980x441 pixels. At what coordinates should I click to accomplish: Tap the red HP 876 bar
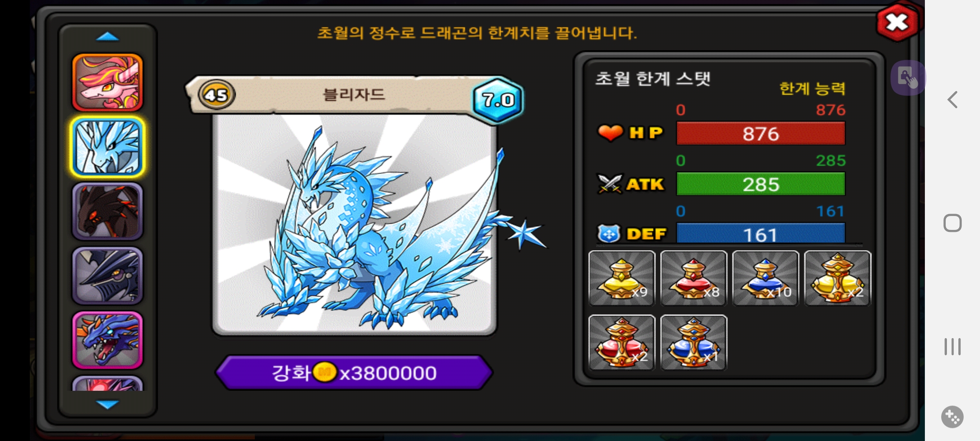[x=760, y=133]
